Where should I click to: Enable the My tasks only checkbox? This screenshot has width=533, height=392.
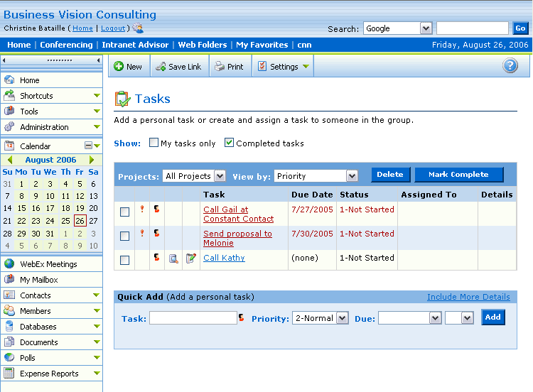154,143
